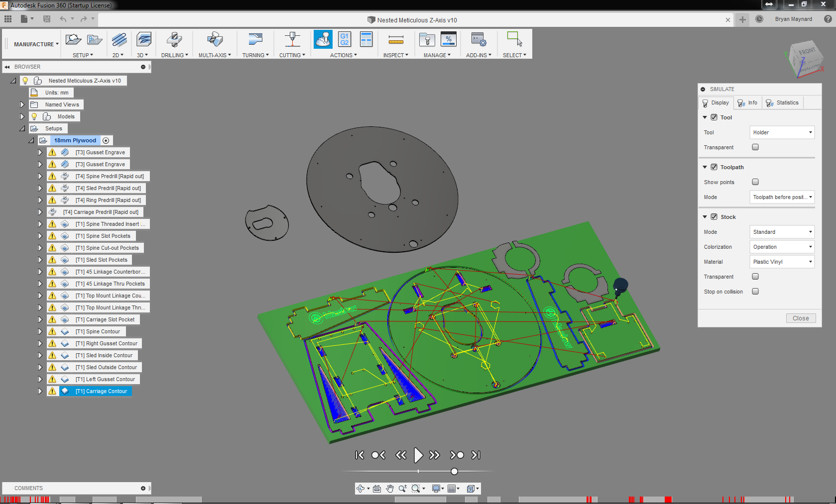Open the Colorization Operation dropdown
Image resolution: width=836 pixels, height=504 pixels.
(x=782, y=247)
